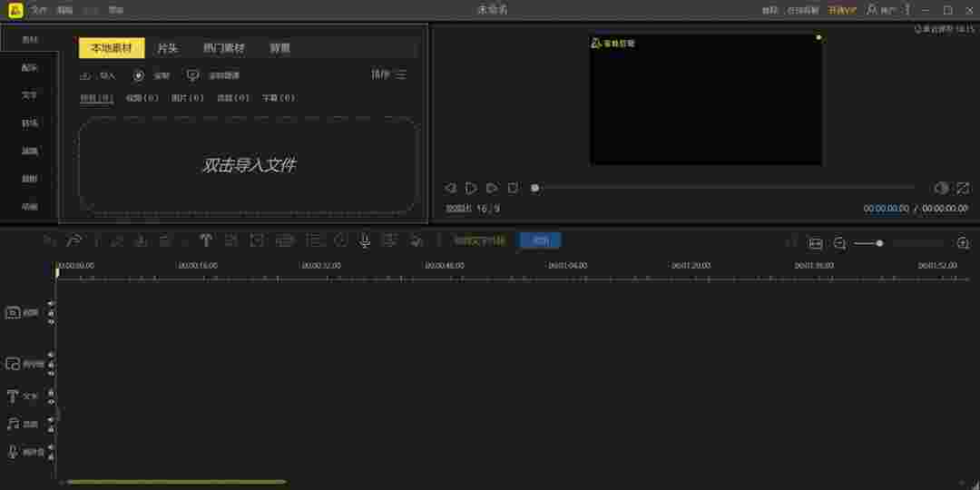The width and height of the screenshot is (980, 490).
Task: Click the 开通VIP button in the title bar
Action: click(842, 10)
